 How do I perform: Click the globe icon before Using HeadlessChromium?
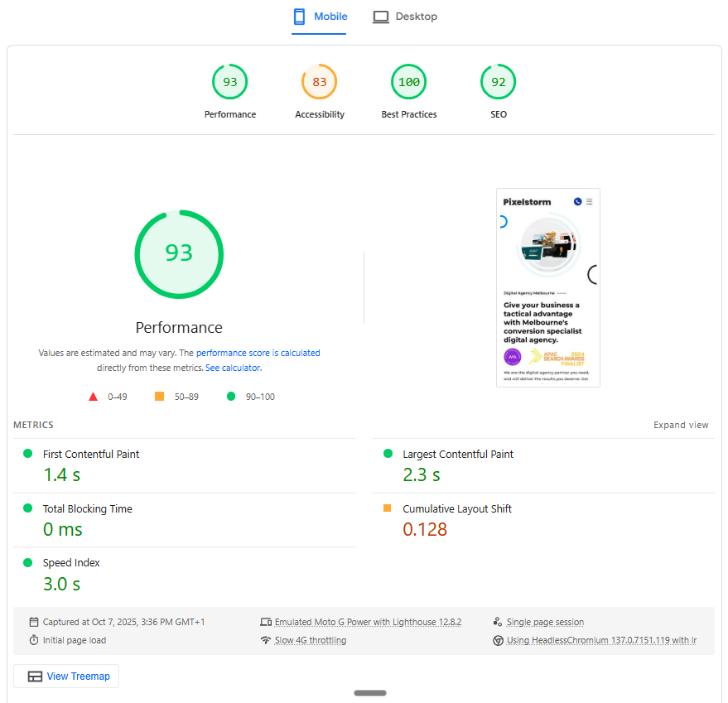[x=498, y=639]
